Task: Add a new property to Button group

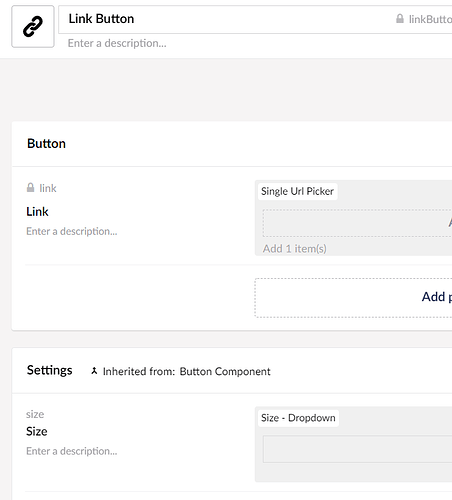Action: click(x=353, y=298)
